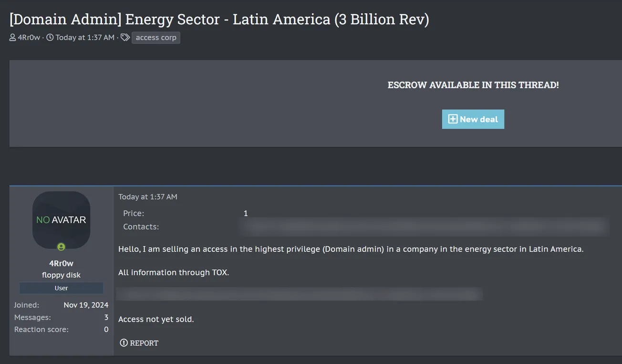Open 4Rr0w's profile from the thread header
The image size is (622, 364).
pos(29,38)
